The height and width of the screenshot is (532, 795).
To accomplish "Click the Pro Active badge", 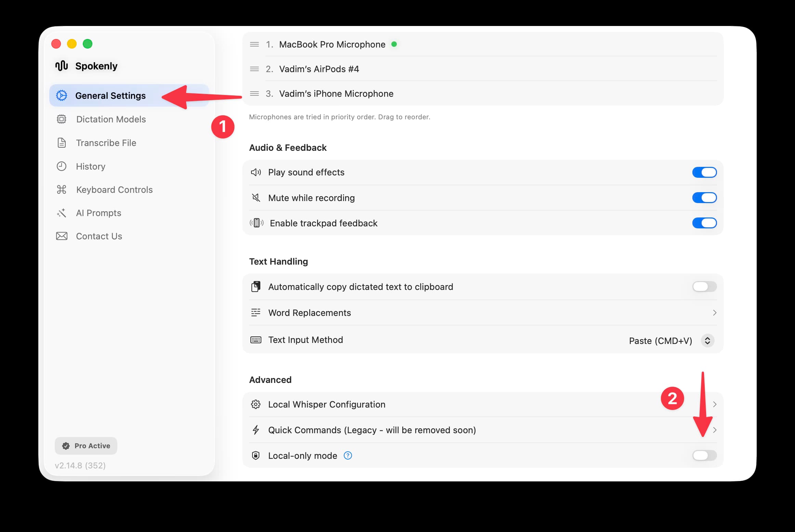I will pos(86,445).
